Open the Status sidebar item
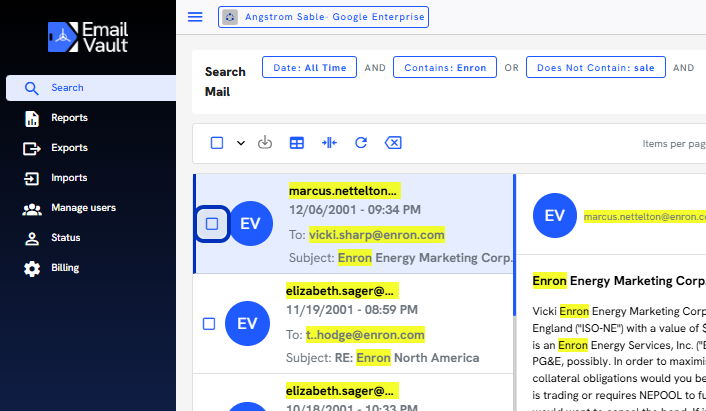The width and height of the screenshot is (706, 411). click(65, 238)
